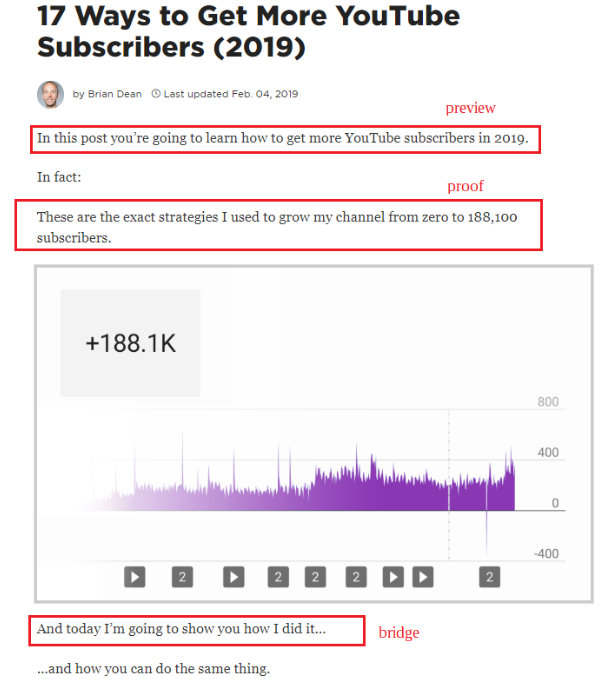Click the third '2' badge under the chart
The image size is (613, 679).
[316, 576]
